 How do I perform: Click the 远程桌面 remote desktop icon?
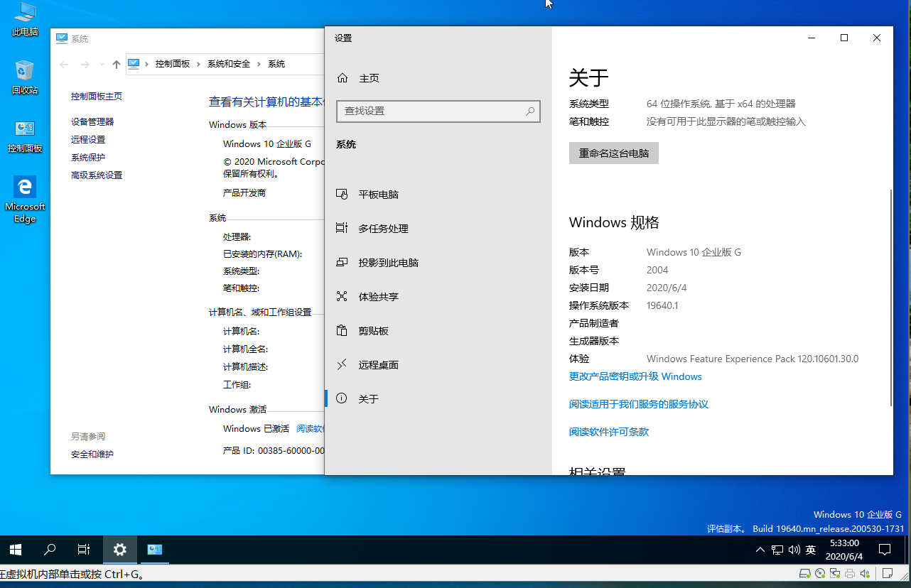click(x=342, y=365)
